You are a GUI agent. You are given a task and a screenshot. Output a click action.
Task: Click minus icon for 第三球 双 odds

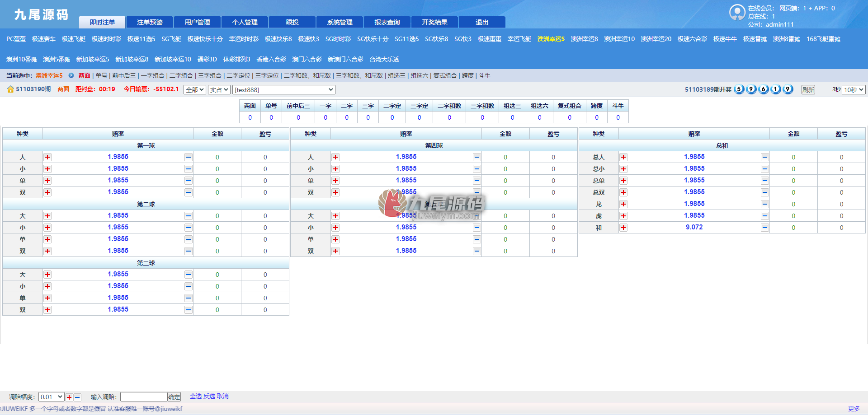pos(189,310)
